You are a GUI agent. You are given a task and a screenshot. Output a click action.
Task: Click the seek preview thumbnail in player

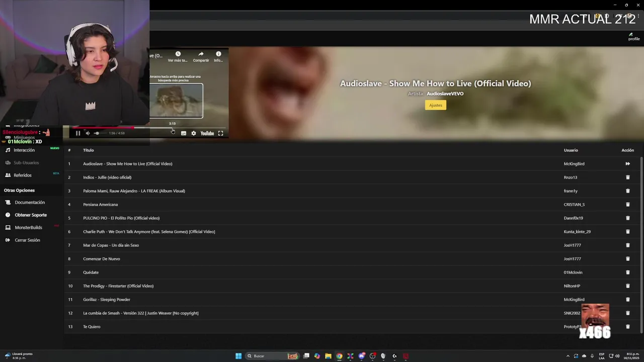point(176,101)
